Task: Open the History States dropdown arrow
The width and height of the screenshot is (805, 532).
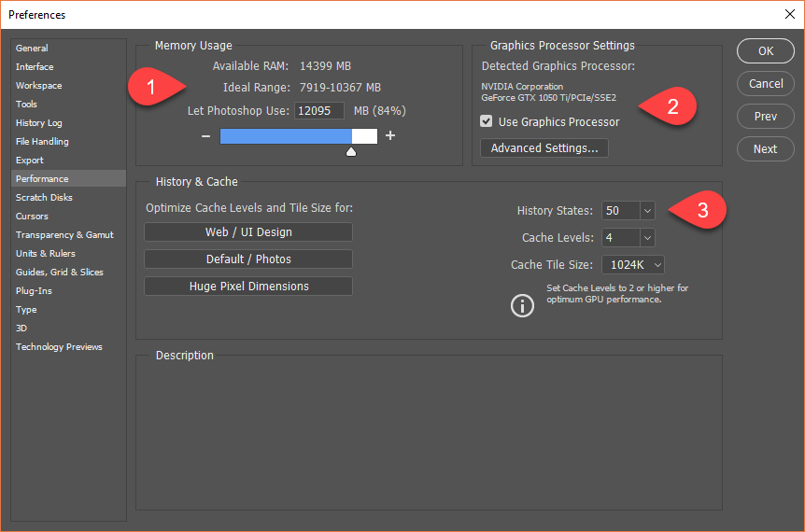Action: tap(647, 211)
